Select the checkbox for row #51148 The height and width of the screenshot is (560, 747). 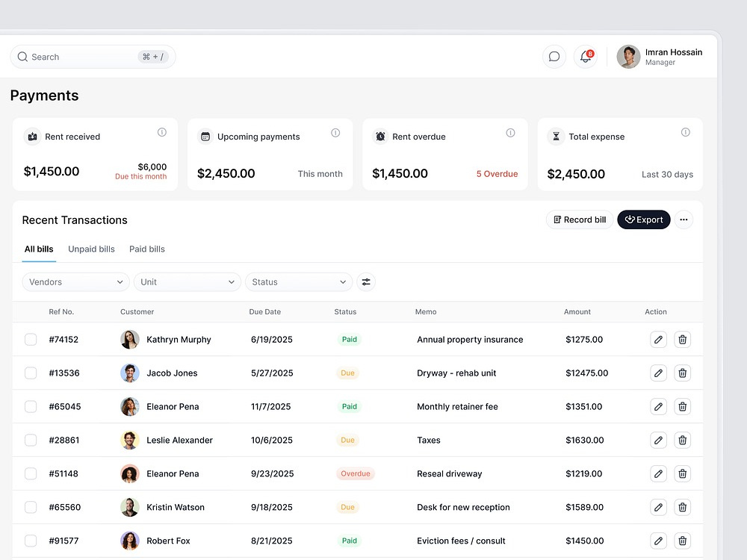[x=31, y=474]
